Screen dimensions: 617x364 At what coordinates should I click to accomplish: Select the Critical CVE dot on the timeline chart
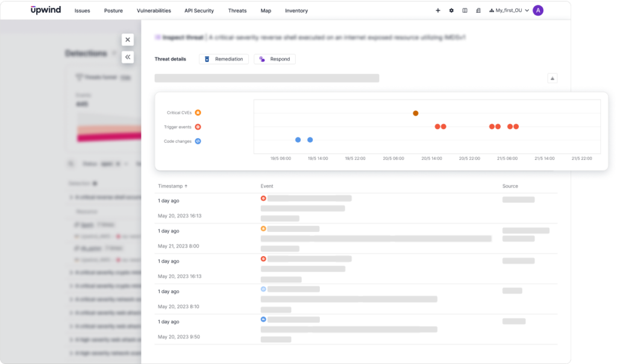416,113
